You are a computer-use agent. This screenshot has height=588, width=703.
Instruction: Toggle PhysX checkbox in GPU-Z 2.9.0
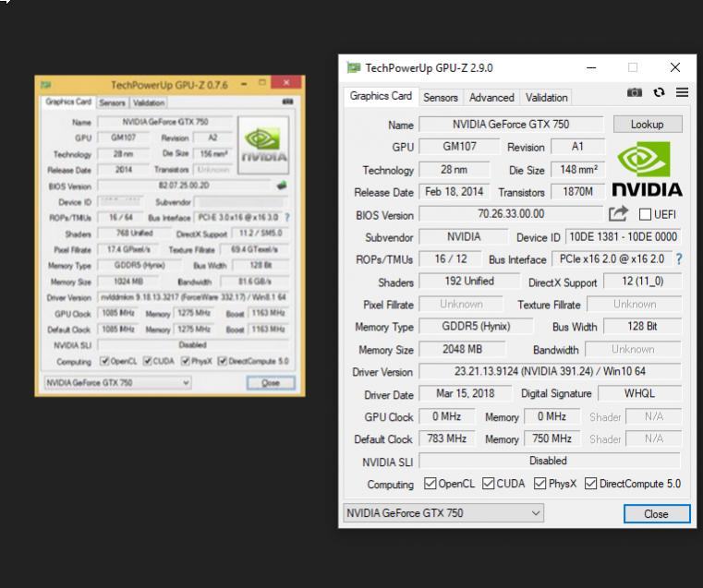point(539,484)
